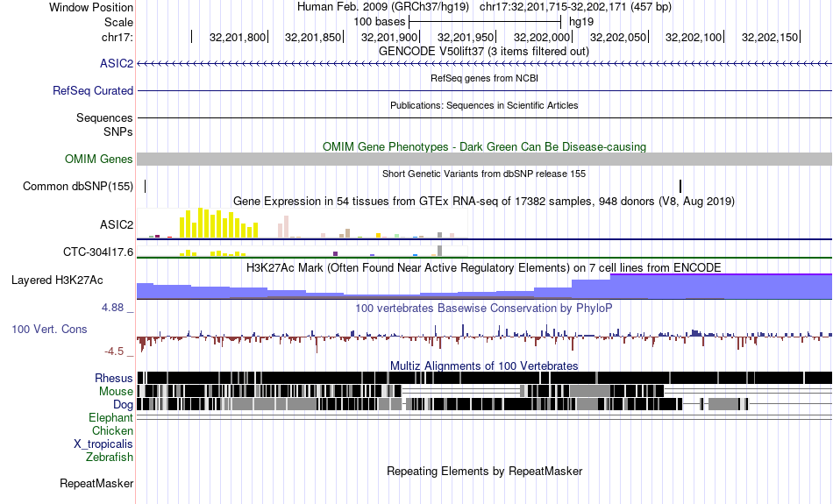Click the '100 bases' scale bar

485,22
